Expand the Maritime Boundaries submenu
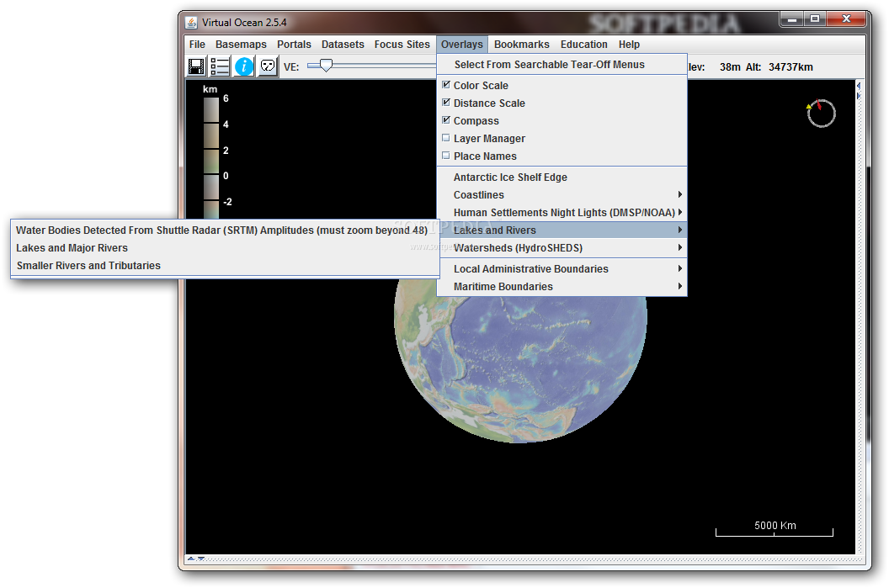Image resolution: width=889 pixels, height=588 pixels. click(x=562, y=287)
